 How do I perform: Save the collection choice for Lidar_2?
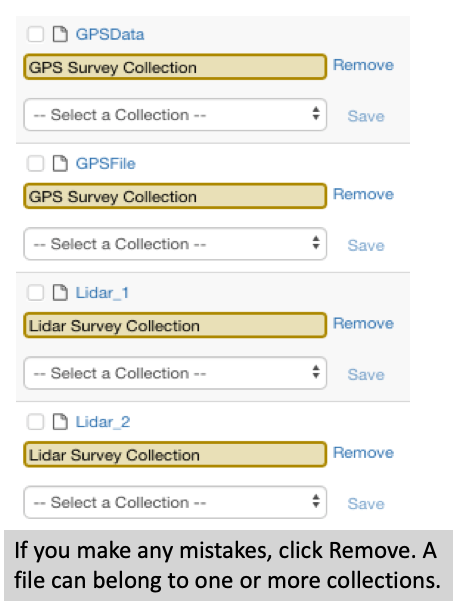(366, 503)
